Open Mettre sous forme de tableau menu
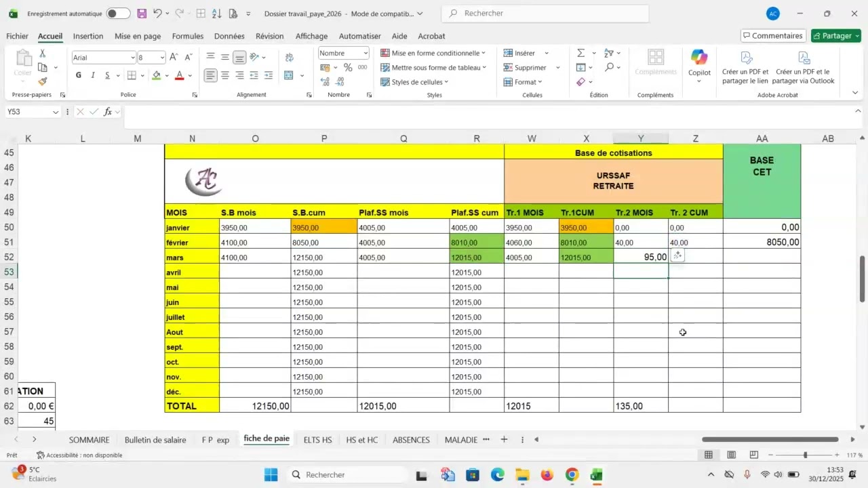 tap(434, 67)
